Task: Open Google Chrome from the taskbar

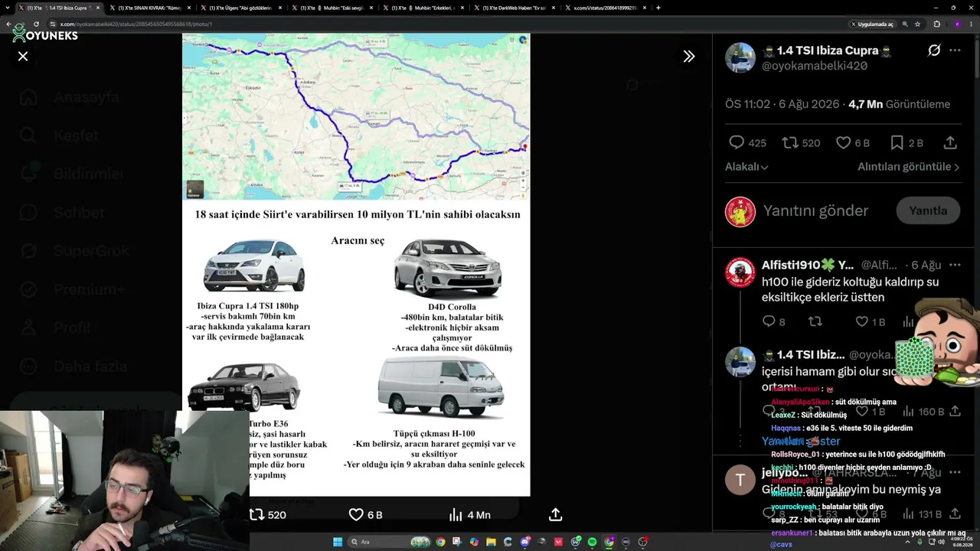Action: [440, 542]
